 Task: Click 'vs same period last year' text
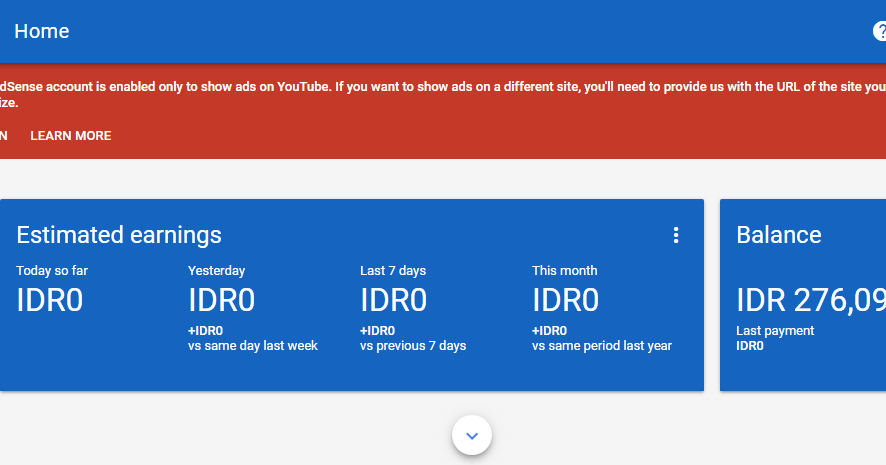pyautogui.click(x=602, y=346)
